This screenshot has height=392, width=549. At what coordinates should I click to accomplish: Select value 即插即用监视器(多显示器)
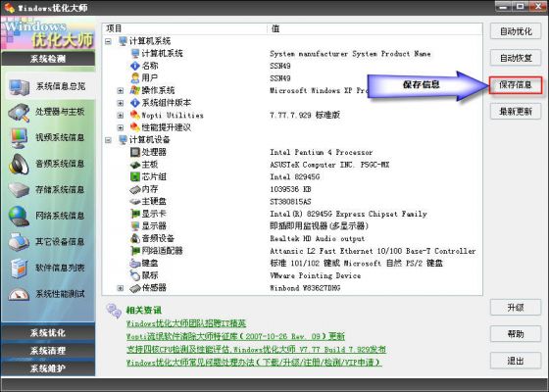tap(319, 226)
